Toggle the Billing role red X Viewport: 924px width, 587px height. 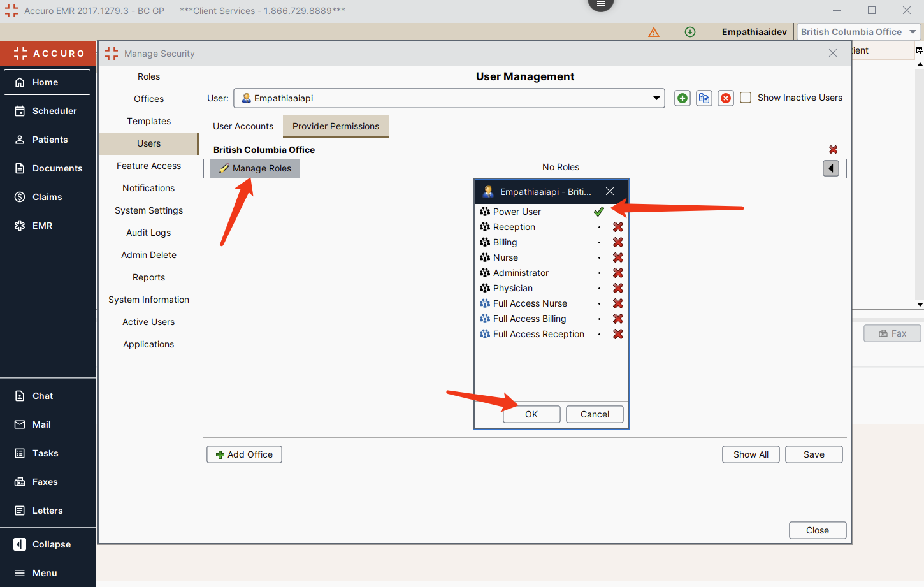pos(618,242)
